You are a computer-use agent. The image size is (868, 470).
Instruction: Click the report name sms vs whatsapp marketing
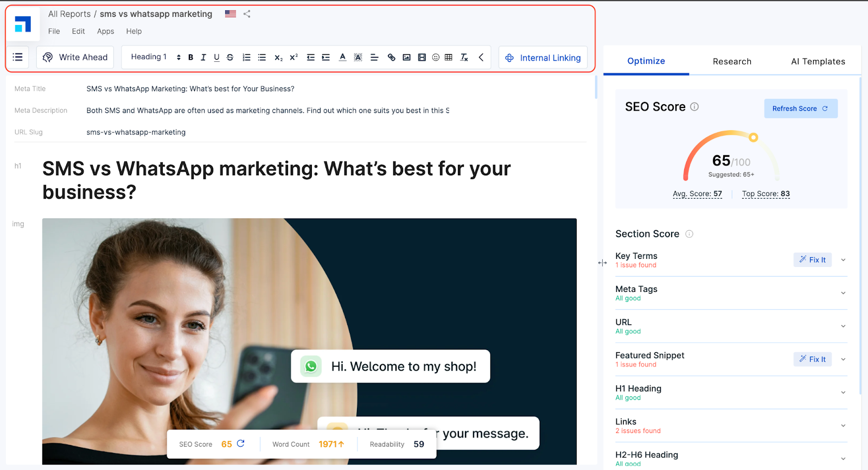[156, 14]
